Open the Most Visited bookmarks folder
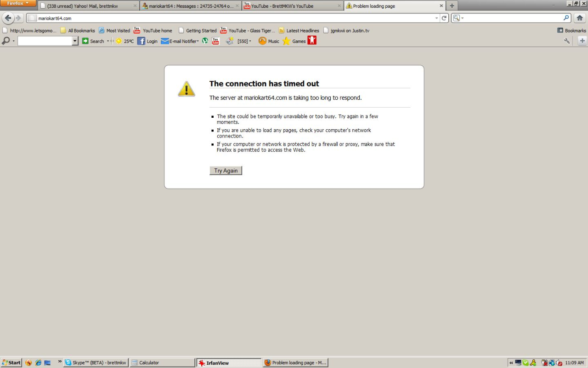Image resolution: width=588 pixels, height=368 pixels. coord(114,30)
